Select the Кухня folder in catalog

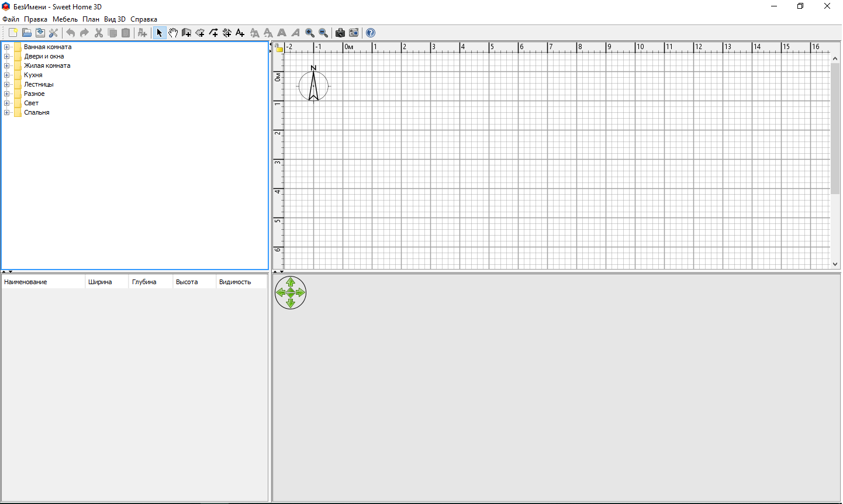33,75
